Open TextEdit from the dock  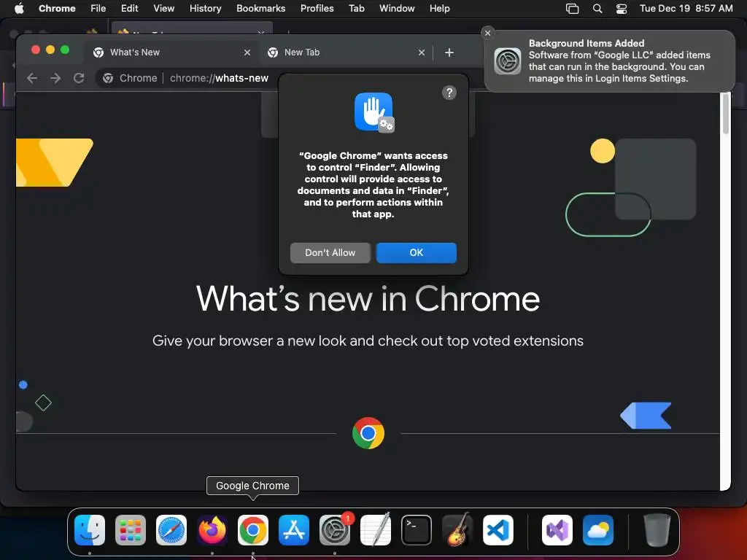[x=376, y=530]
